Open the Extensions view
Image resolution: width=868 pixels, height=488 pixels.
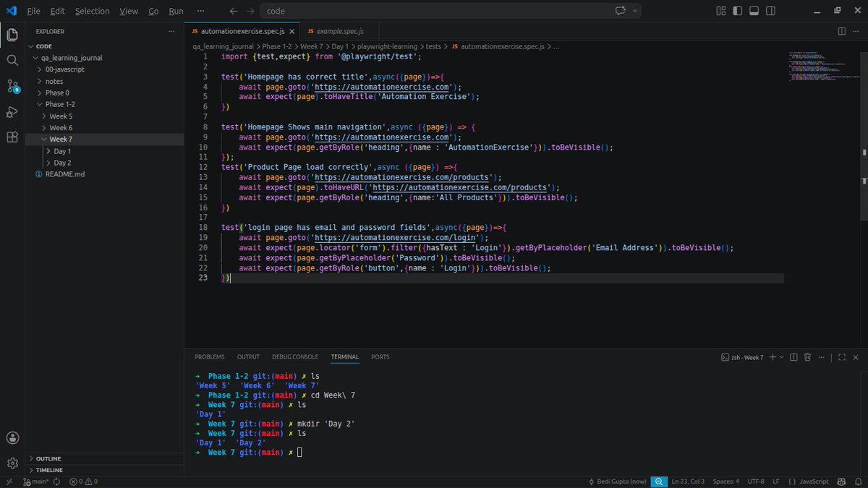(x=12, y=137)
